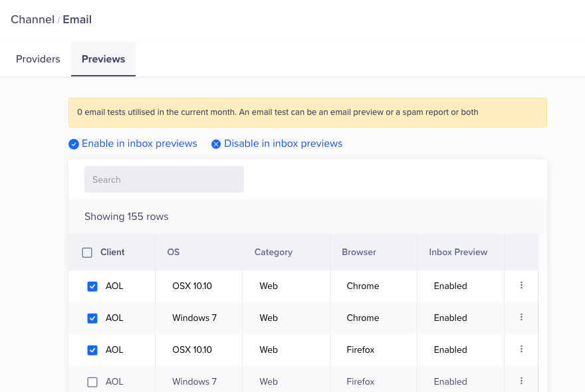Open the options menu for AOL OSX 10.10 Chrome row
The image size is (585, 392).
[521, 286]
